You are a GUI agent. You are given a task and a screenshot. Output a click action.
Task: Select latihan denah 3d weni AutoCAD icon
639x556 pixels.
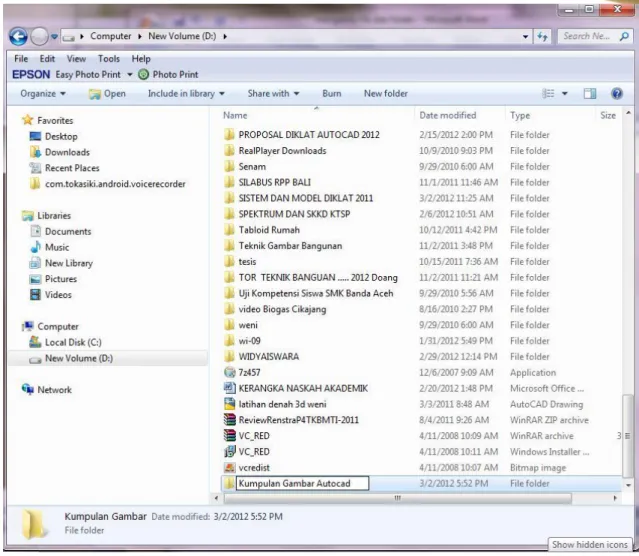pyautogui.click(x=230, y=404)
